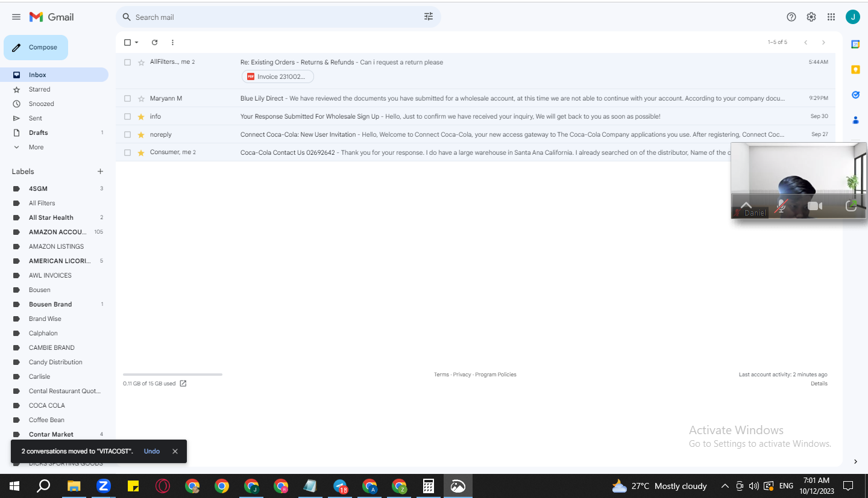Create a new label with plus icon

tap(100, 172)
